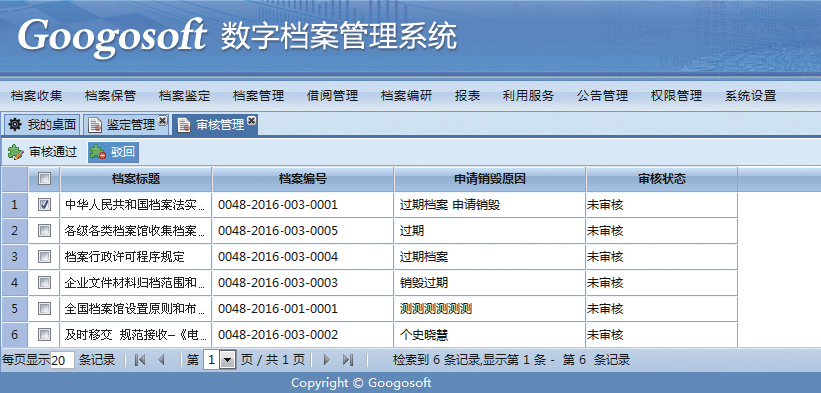Viewport: 821px width, 393px height.
Task: Click the document icon on 审核管理 tab
Action: point(184,126)
